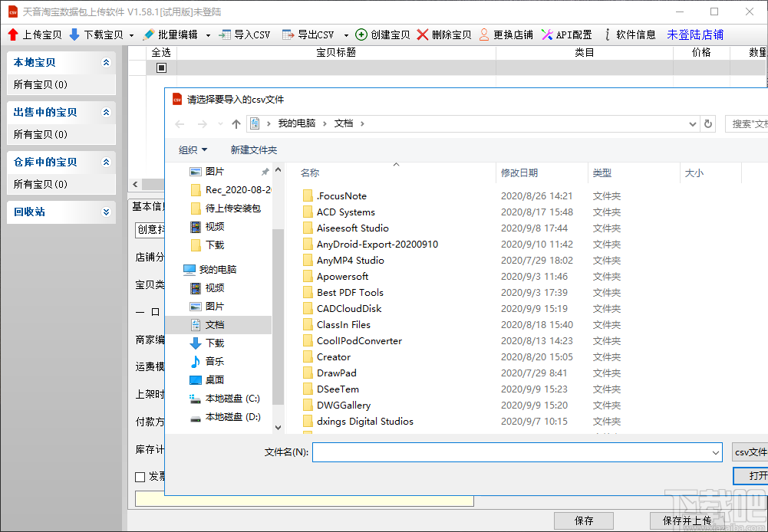Open the 批量编辑 batch edit tool

click(170, 34)
